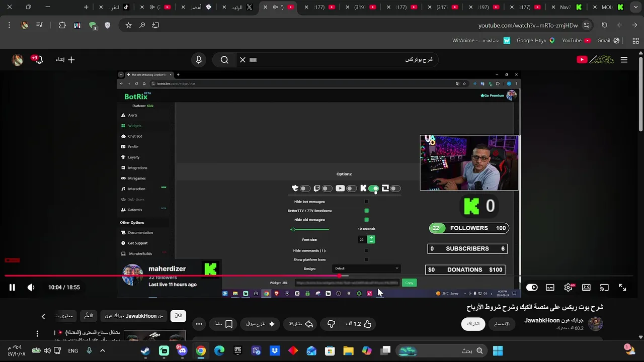Clear the YouTube search text
Viewport: 644px width, 362px height.
(243, 60)
